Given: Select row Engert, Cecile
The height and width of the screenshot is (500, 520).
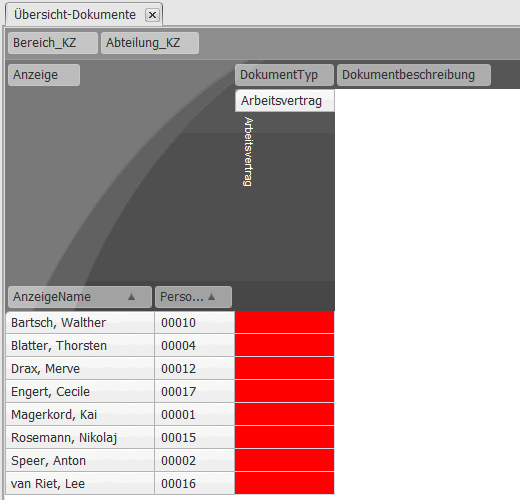Looking at the screenshot, I should tap(80, 392).
